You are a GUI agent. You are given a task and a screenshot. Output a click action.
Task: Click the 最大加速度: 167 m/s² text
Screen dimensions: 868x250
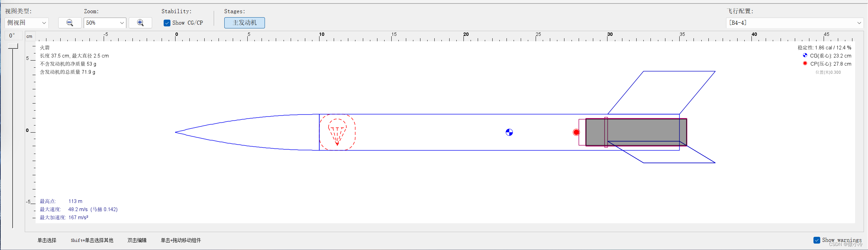[64, 218]
